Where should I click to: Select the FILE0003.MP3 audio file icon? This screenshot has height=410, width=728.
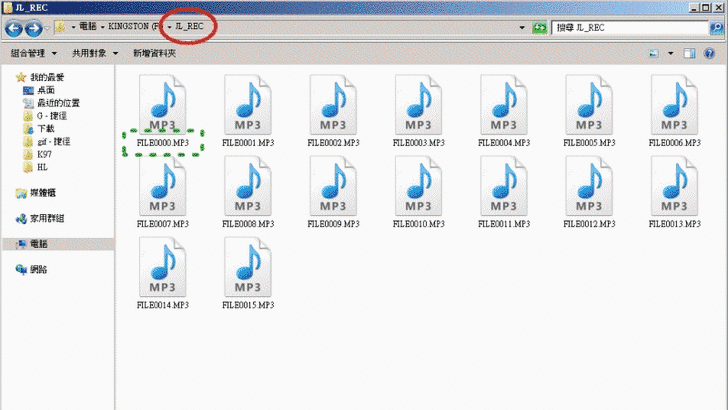(418, 104)
